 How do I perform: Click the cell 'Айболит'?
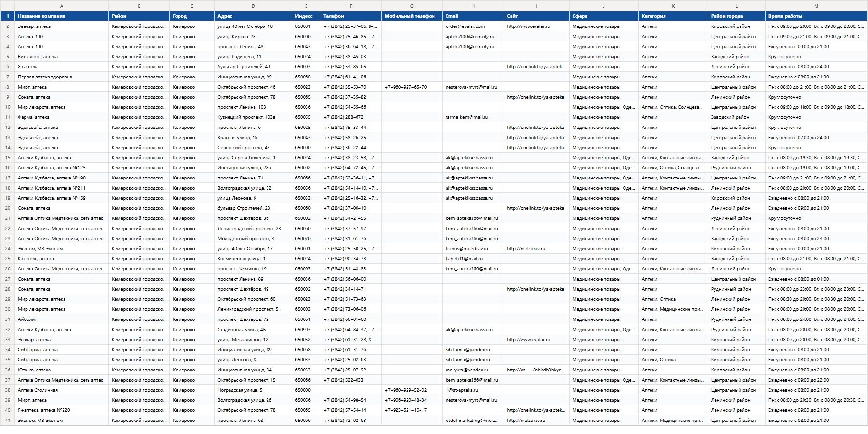tap(62, 319)
